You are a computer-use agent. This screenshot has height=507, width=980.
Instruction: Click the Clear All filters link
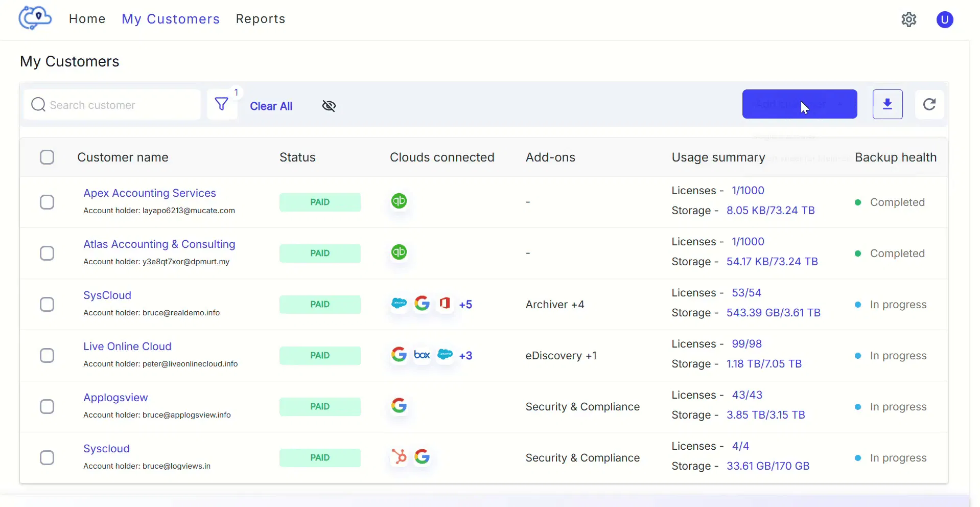coord(271,106)
